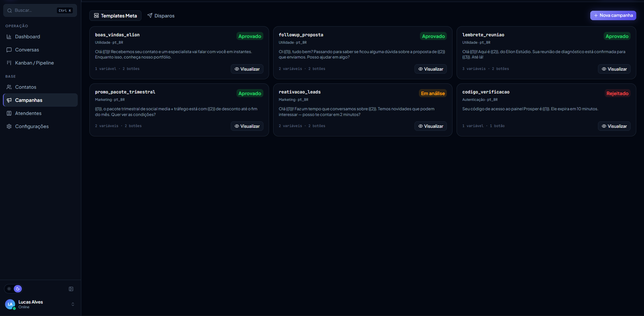Select the lembrete_reuniao template title
The image size is (644, 316).
click(483, 35)
